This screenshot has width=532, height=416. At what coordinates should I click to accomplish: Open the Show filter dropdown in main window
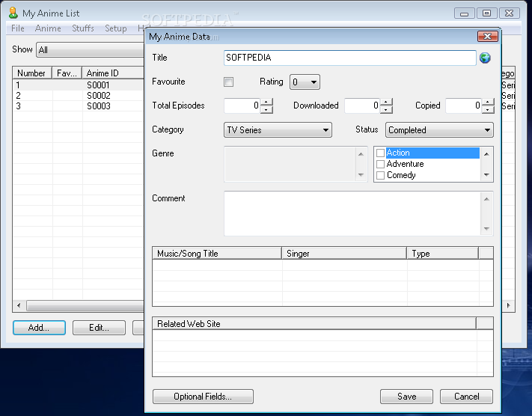[x=91, y=50]
